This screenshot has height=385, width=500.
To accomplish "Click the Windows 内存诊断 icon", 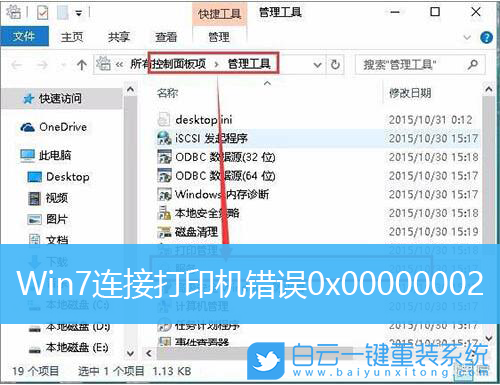I will tap(164, 194).
